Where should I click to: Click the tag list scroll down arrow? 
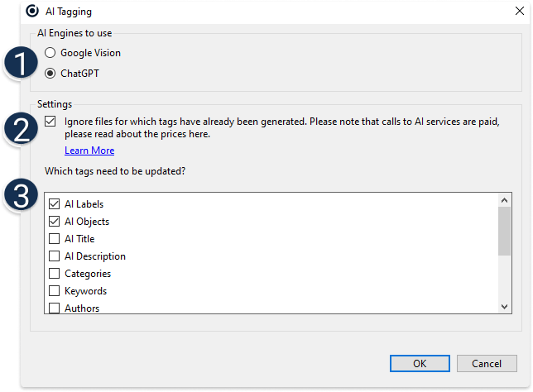pos(505,307)
